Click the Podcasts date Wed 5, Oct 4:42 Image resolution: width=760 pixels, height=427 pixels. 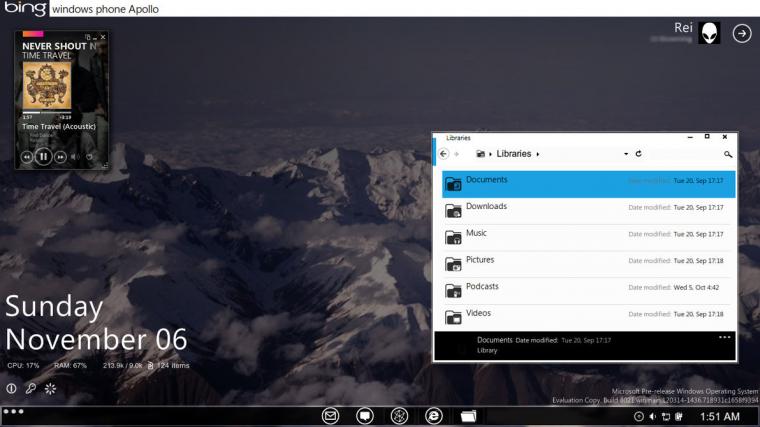coord(696,287)
